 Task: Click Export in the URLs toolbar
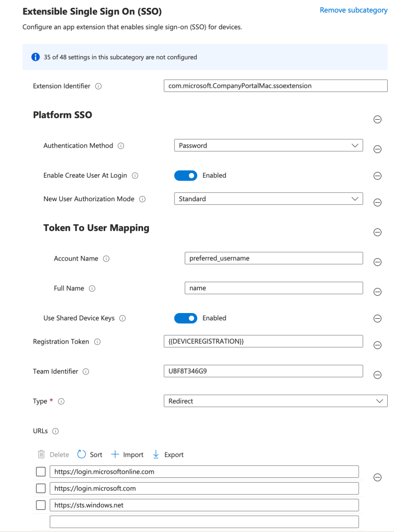[x=168, y=455]
